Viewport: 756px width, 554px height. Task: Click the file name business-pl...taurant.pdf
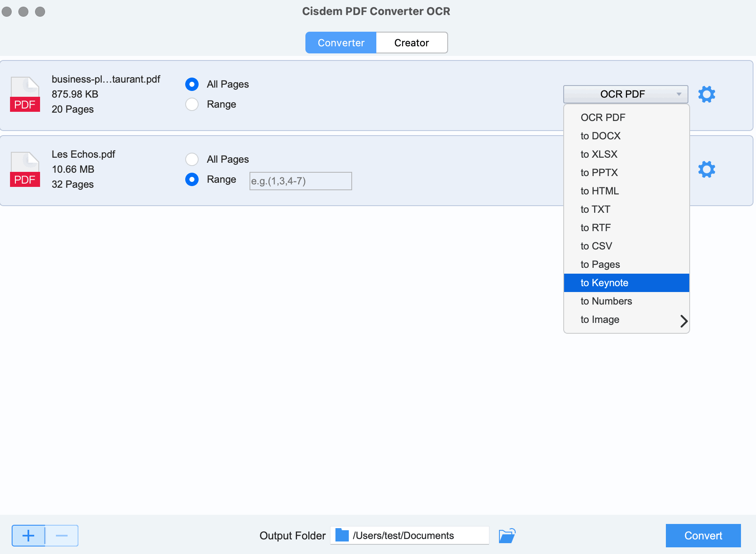tap(106, 79)
